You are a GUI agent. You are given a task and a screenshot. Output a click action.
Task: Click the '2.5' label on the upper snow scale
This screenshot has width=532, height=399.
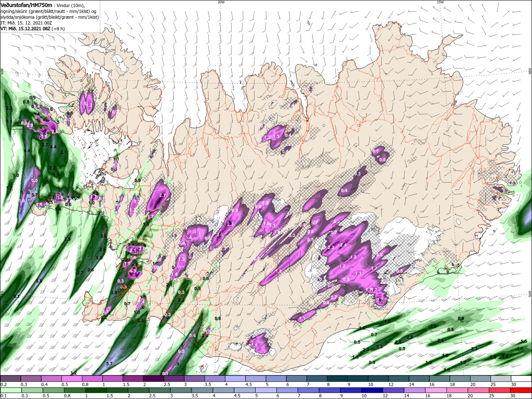point(167,384)
